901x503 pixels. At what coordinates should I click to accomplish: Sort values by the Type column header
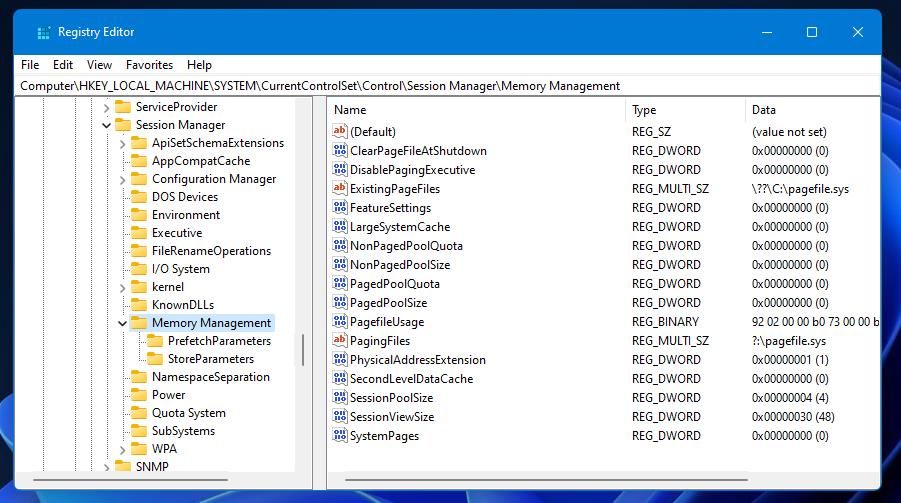coord(685,110)
